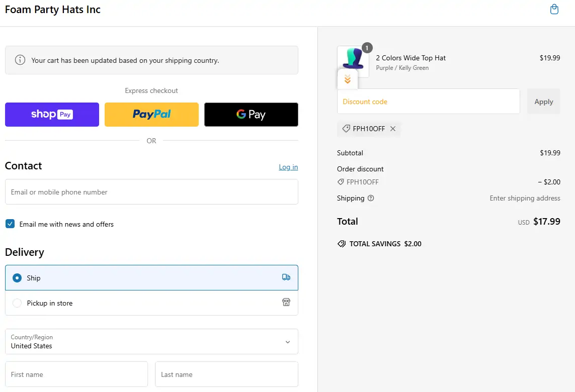Open the shopping bag cart icon

[x=554, y=10]
